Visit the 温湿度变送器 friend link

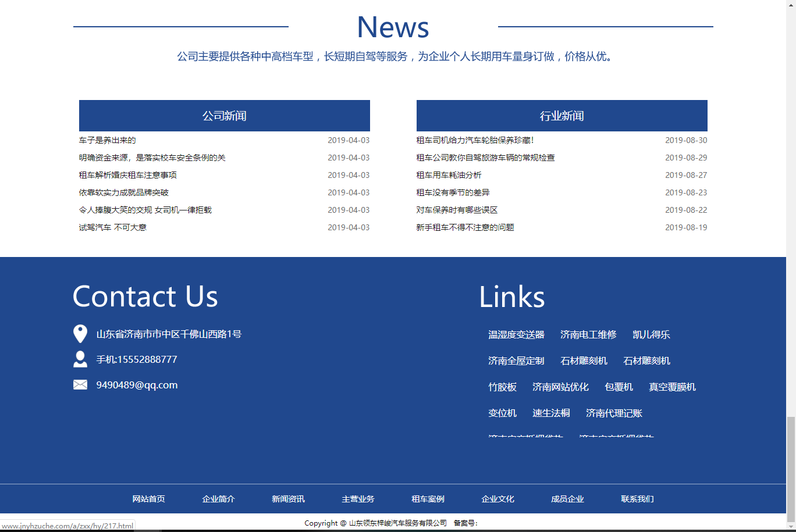pyautogui.click(x=516, y=335)
